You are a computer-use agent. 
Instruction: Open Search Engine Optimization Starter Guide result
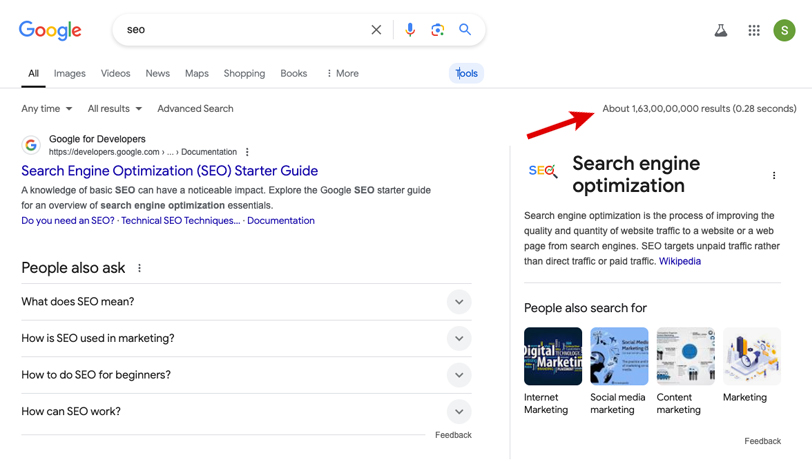pyautogui.click(x=169, y=171)
